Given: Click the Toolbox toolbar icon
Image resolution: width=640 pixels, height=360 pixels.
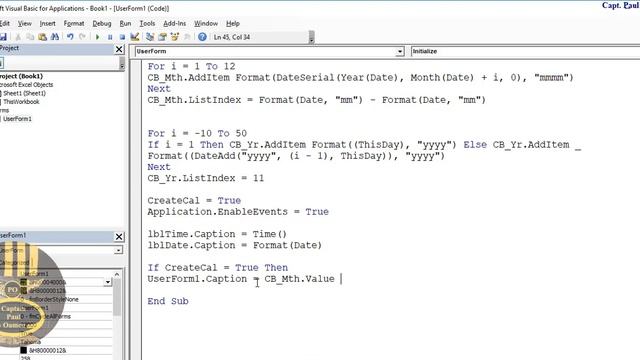Looking at the screenshot, I should click(x=187, y=37).
